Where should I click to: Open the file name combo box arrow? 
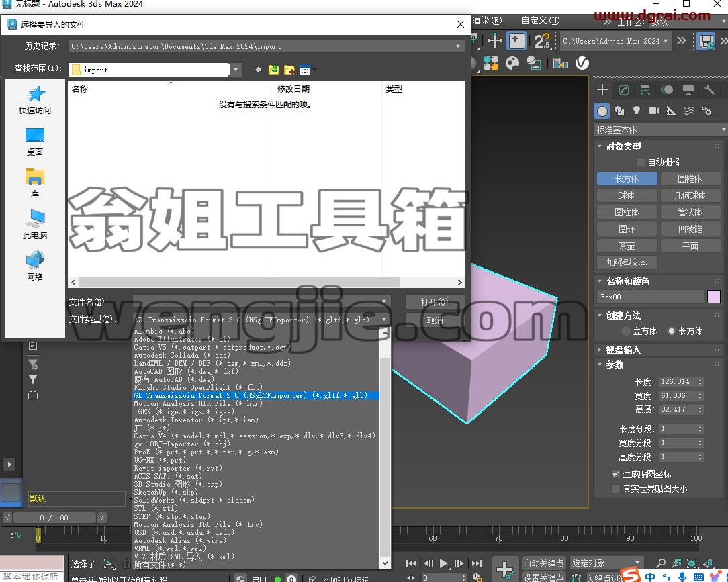(x=384, y=301)
